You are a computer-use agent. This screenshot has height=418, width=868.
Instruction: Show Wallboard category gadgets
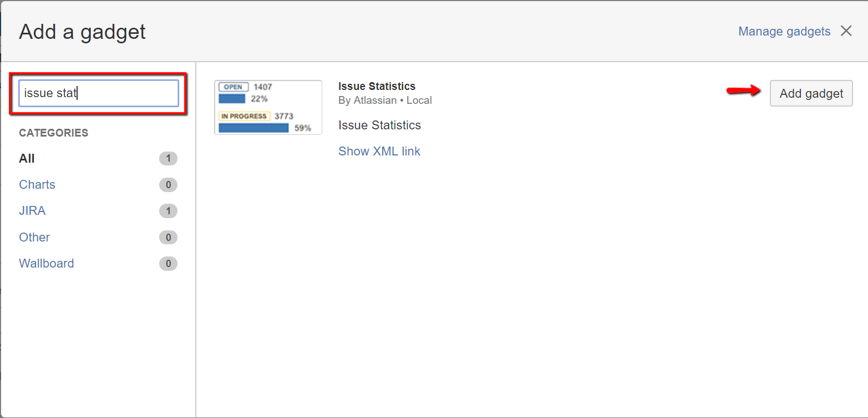[x=47, y=264]
